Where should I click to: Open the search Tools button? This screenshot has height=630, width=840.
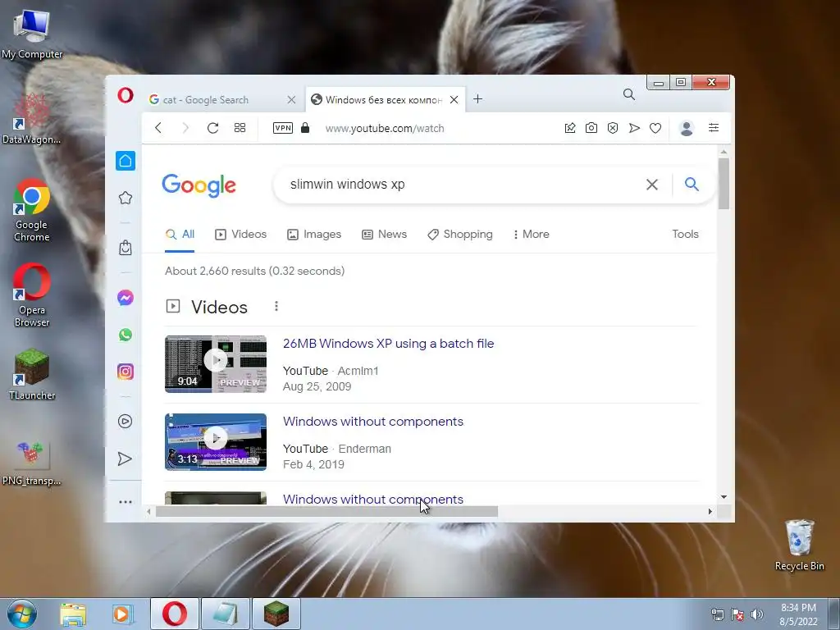[685, 234]
